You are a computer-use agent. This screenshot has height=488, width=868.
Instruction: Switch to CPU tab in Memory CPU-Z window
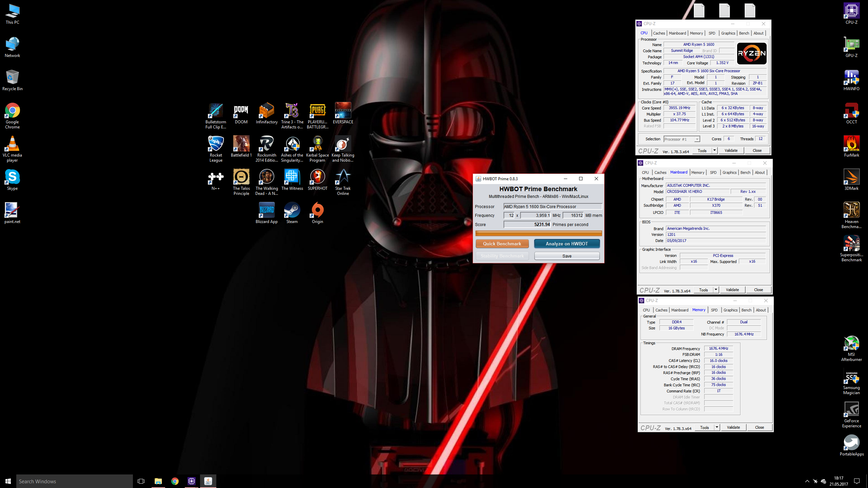tap(646, 310)
